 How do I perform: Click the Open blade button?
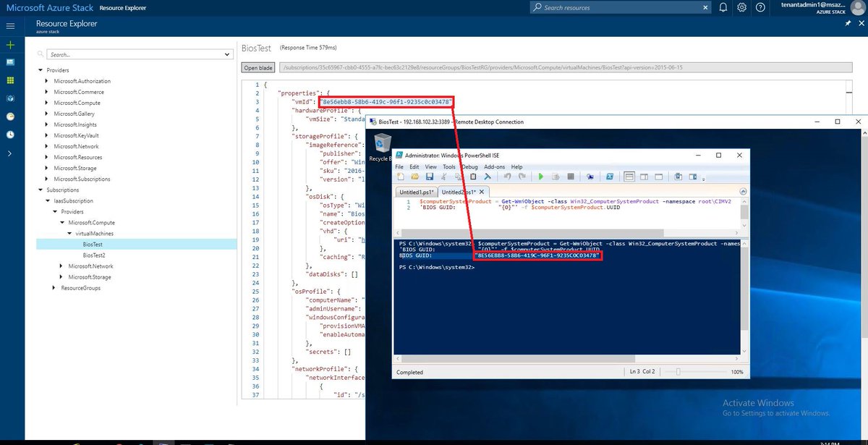point(258,67)
